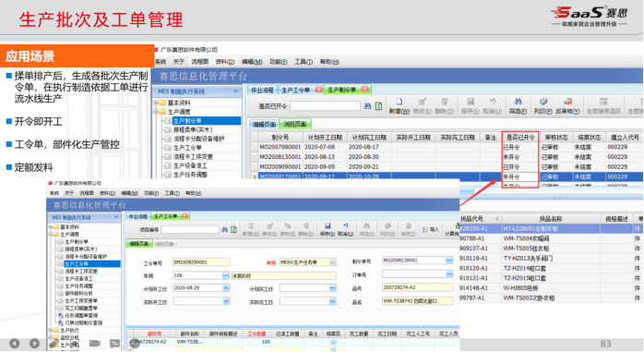Viewport: 644px width, 352px height.
Task: Open 功能(F) menu in the upper window
Action: pos(278,62)
